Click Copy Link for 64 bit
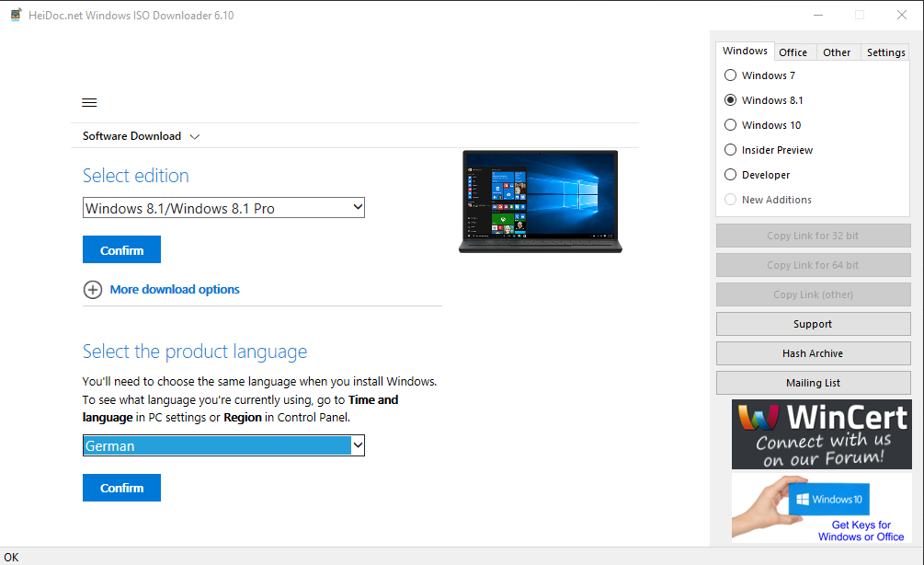Screen dimensions: 924x565 pyautogui.click(x=814, y=265)
